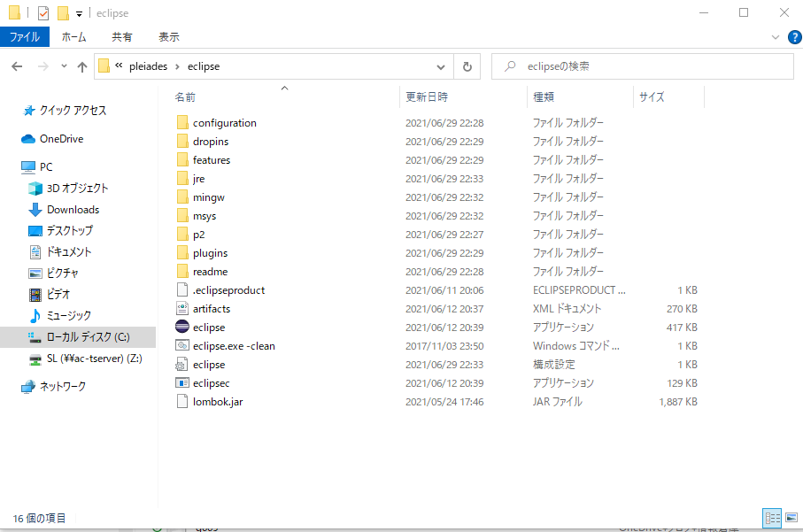803x532 pixels.
Task: Click the refresh button beside address bar
Action: pyautogui.click(x=467, y=66)
